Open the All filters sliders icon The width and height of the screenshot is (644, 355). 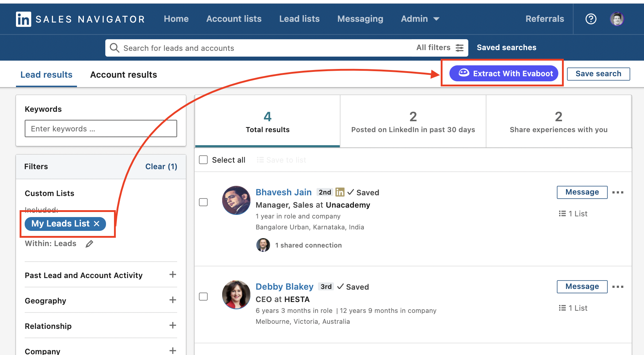pyautogui.click(x=460, y=48)
